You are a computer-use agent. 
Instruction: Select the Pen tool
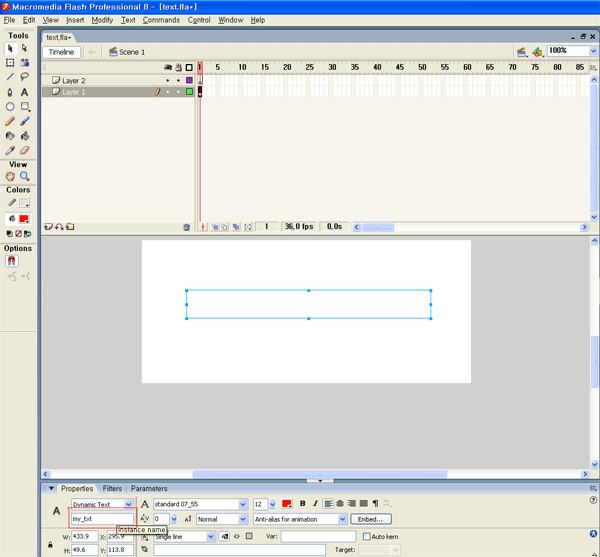pyautogui.click(x=10, y=92)
